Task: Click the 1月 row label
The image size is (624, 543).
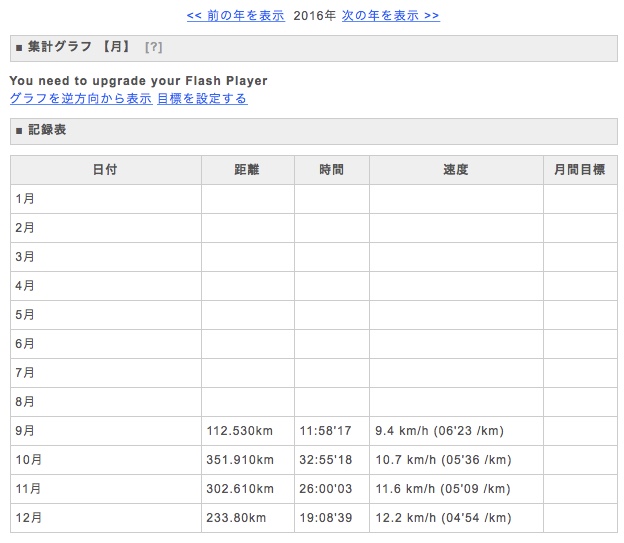Action: tap(26, 199)
